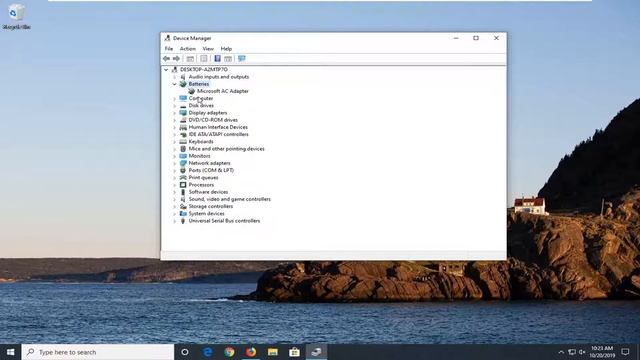Select the Network adapters label
This screenshot has width=640, height=360.
(x=209, y=163)
